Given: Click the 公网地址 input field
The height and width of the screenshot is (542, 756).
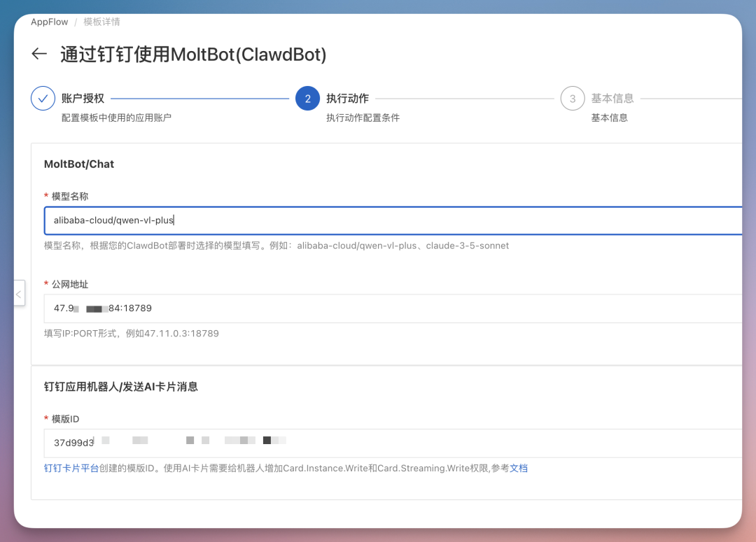Looking at the screenshot, I should tap(280, 308).
